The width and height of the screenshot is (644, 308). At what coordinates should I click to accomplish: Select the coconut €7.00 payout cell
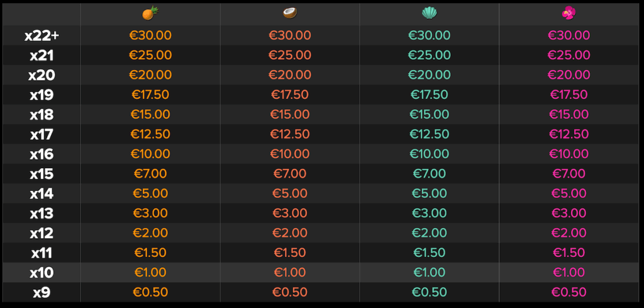[x=290, y=174]
